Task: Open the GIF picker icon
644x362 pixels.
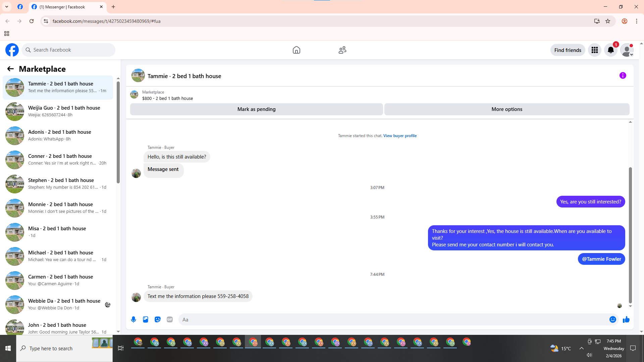Action: (170, 319)
